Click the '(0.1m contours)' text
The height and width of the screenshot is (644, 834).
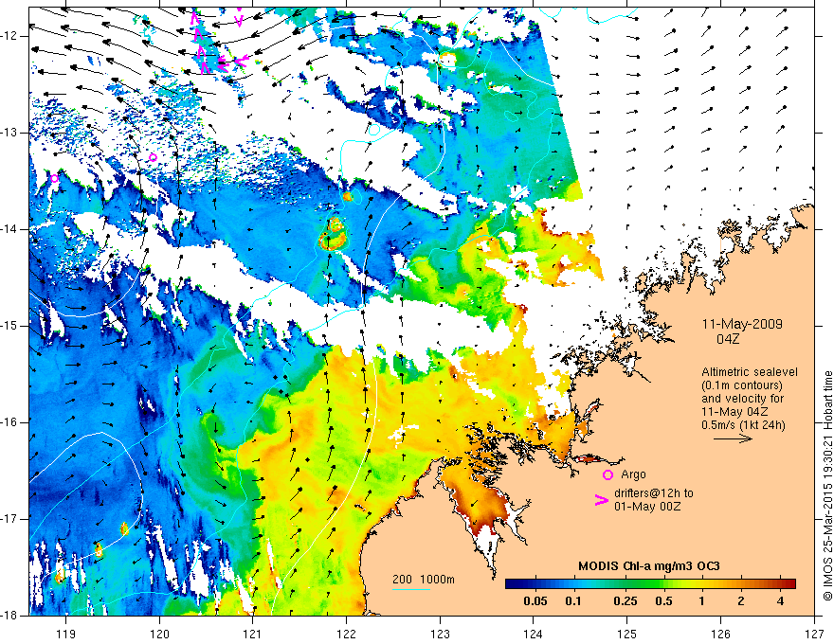pos(741,385)
